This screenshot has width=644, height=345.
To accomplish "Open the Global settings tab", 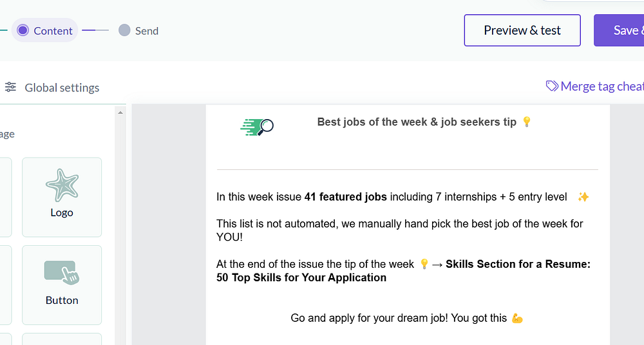I will [62, 88].
